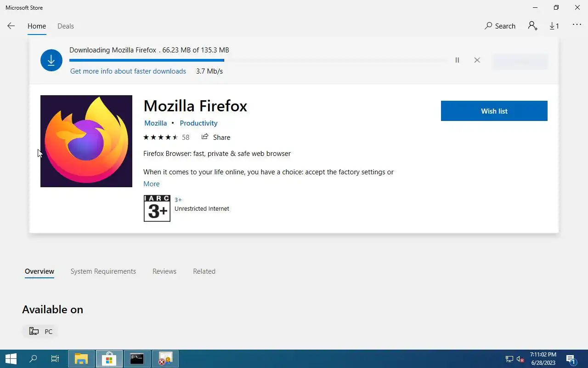Open the Related tab
This screenshot has height=368, width=588.
click(x=204, y=271)
